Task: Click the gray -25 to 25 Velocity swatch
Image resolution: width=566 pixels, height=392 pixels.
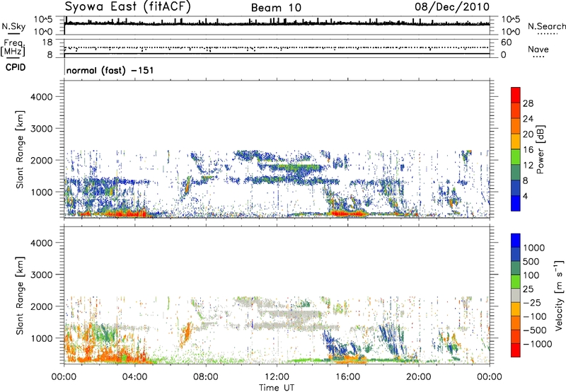Action: click(x=516, y=296)
